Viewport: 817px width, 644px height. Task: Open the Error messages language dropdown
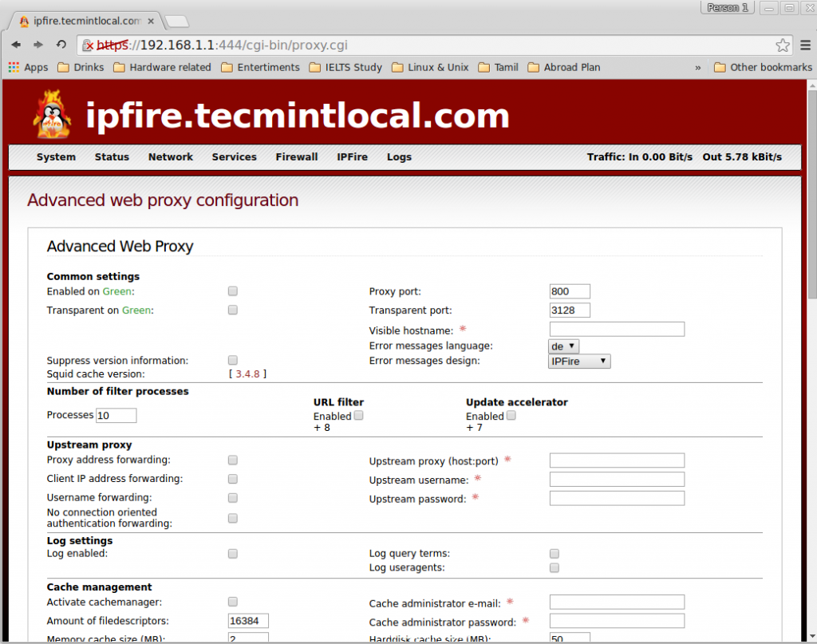(563, 346)
